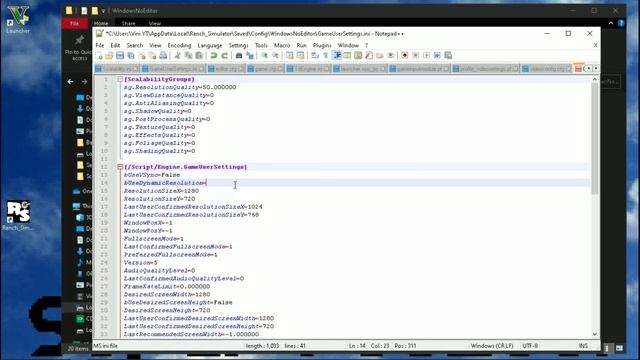Open the Language menu
Image resolution: width=640 pixels, height=360 pixels.
(210, 45)
